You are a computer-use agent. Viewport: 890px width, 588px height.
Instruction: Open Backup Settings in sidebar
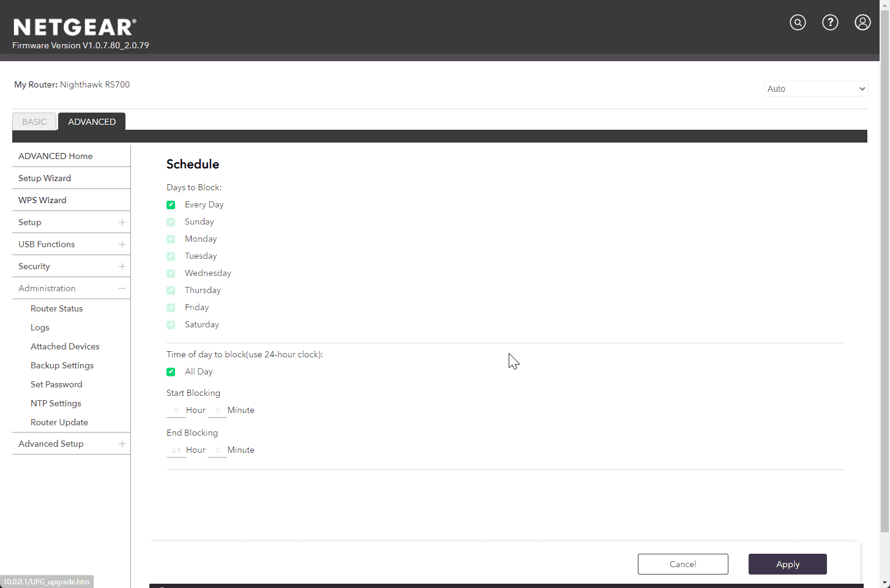point(62,365)
